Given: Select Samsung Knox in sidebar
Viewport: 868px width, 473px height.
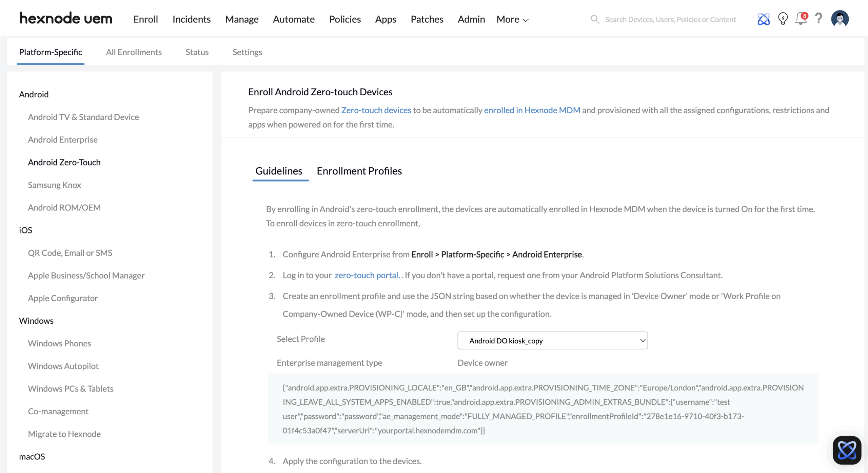Looking at the screenshot, I should click(x=54, y=185).
